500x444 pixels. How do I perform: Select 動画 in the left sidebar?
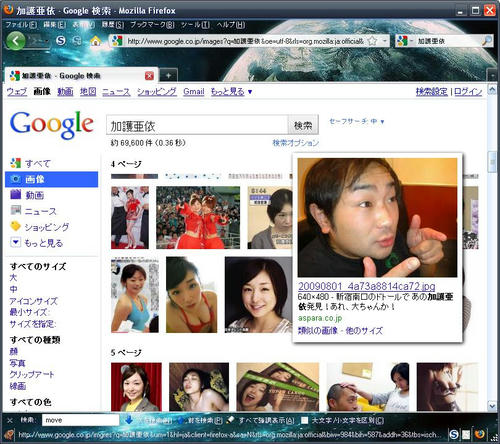(34, 195)
